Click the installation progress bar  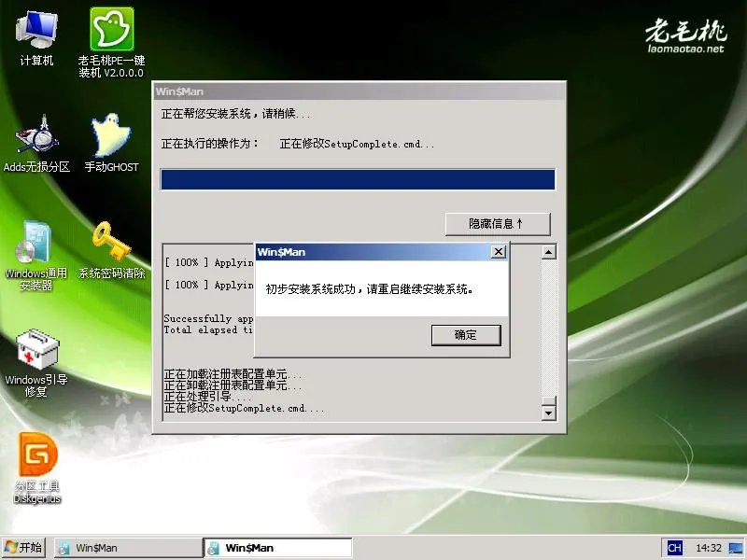tap(358, 178)
